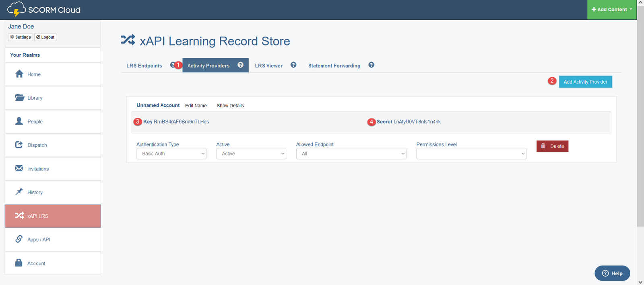Open Library via its folder icon
The image size is (644, 285).
[19, 98]
